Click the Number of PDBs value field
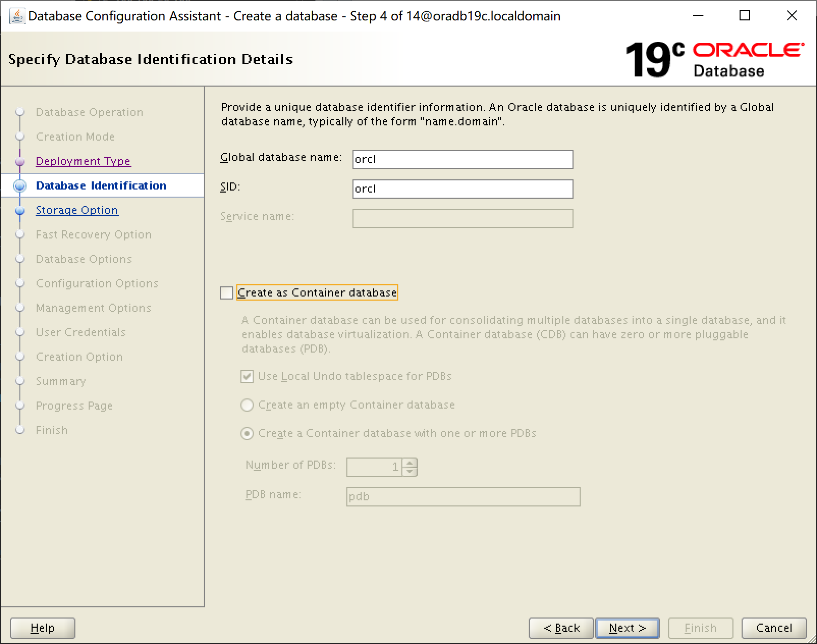 pyautogui.click(x=374, y=467)
